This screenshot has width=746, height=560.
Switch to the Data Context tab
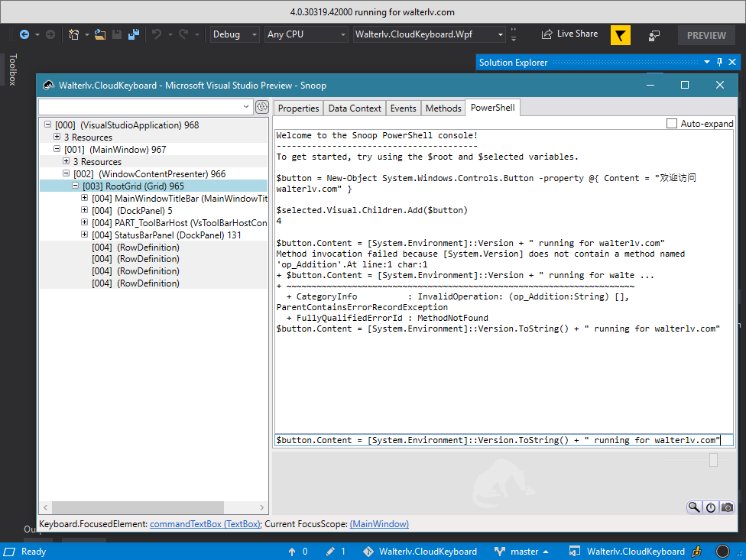pyautogui.click(x=355, y=108)
